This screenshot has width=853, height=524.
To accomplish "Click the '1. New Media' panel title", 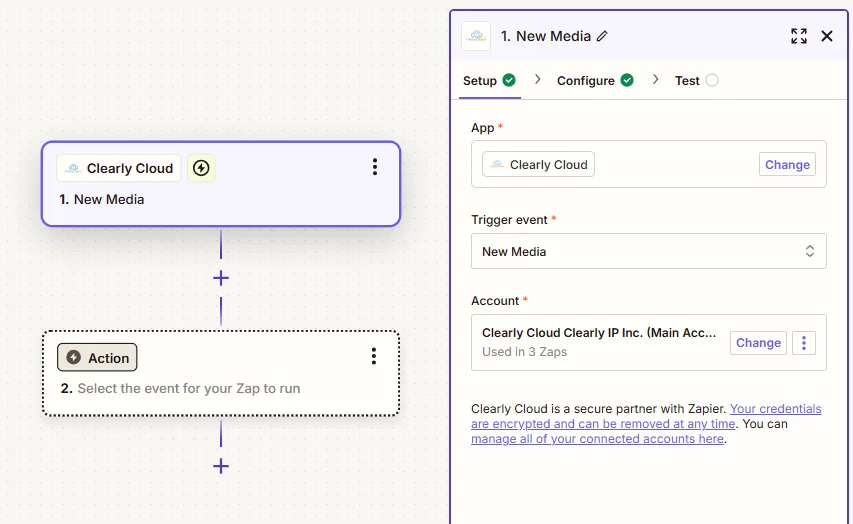I will pyautogui.click(x=546, y=36).
